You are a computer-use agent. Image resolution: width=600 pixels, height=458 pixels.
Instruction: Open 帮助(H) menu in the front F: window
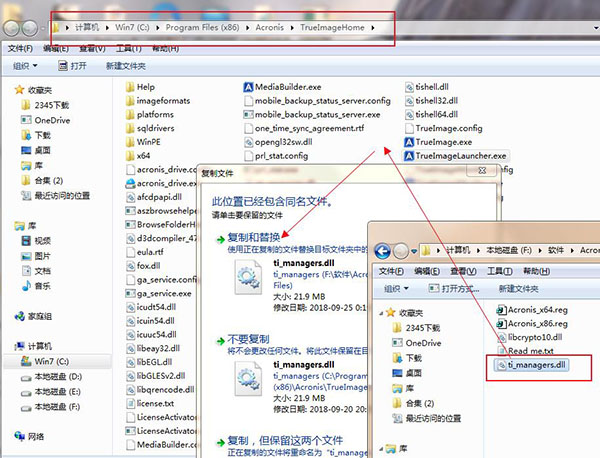pos(536,272)
